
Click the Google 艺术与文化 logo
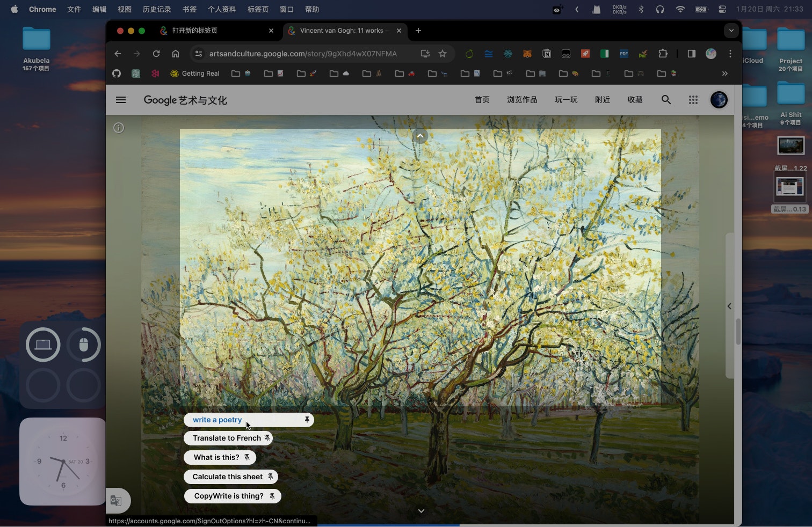click(x=185, y=100)
